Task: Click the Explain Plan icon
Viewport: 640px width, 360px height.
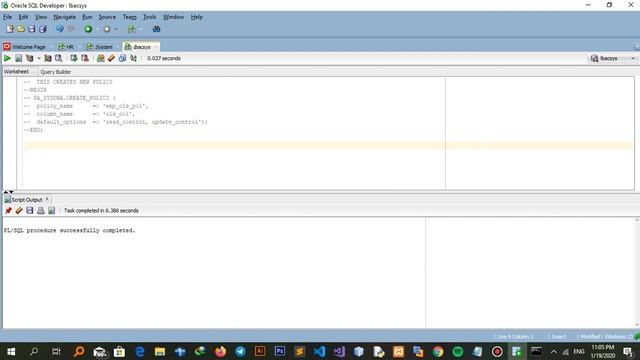Action: (29, 58)
